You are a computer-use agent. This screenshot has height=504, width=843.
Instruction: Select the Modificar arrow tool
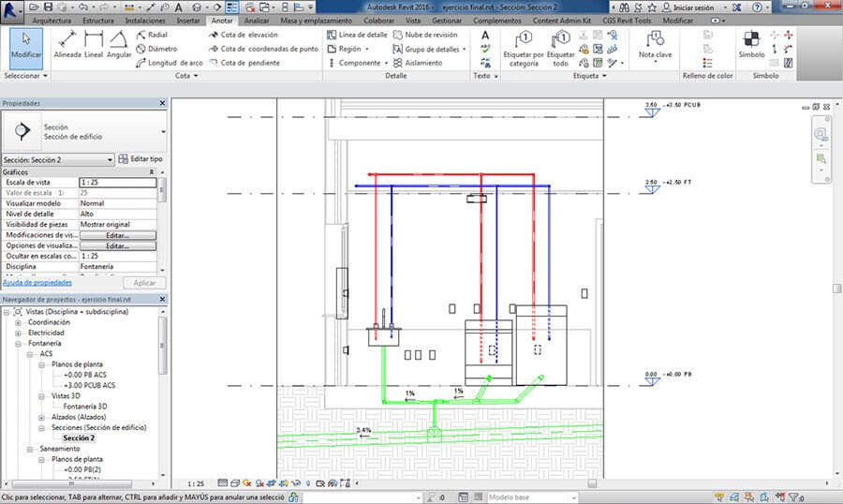click(26, 46)
